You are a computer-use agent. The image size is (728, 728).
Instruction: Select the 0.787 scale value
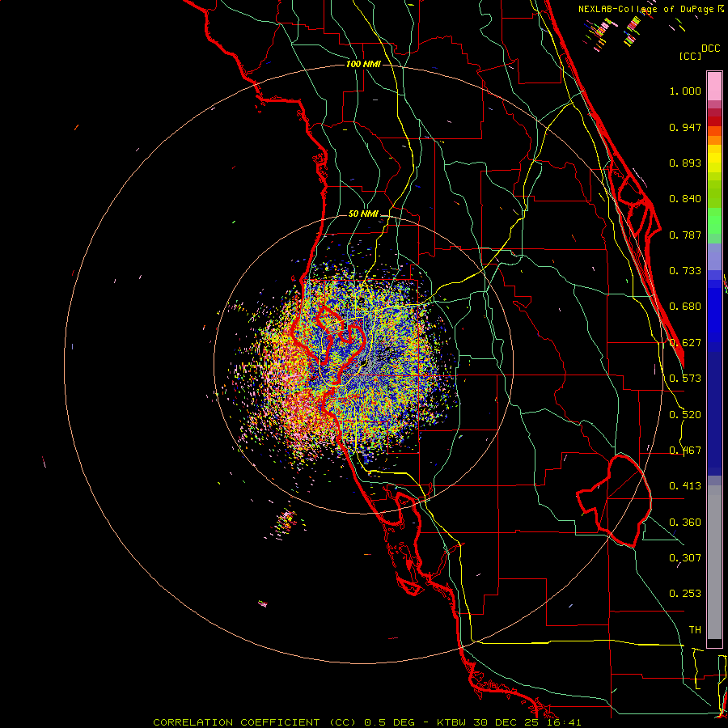pos(685,235)
